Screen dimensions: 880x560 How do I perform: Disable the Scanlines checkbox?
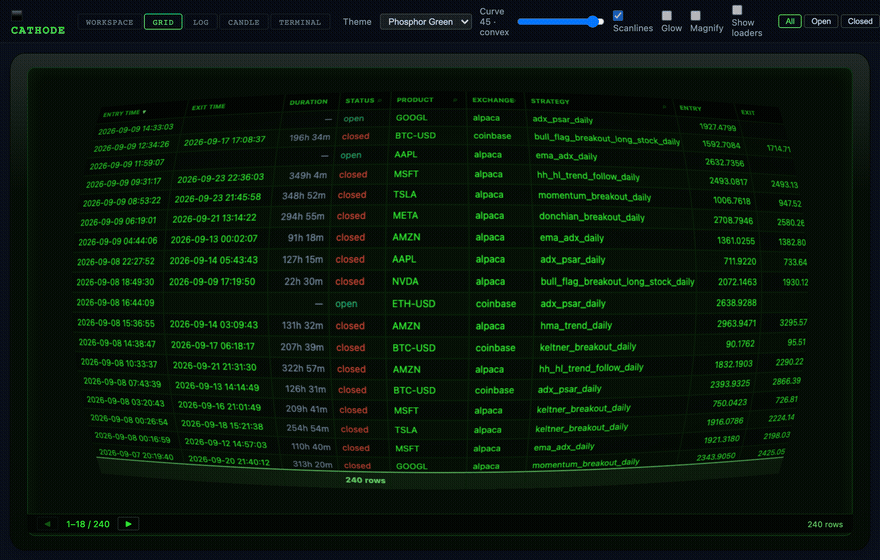click(618, 15)
